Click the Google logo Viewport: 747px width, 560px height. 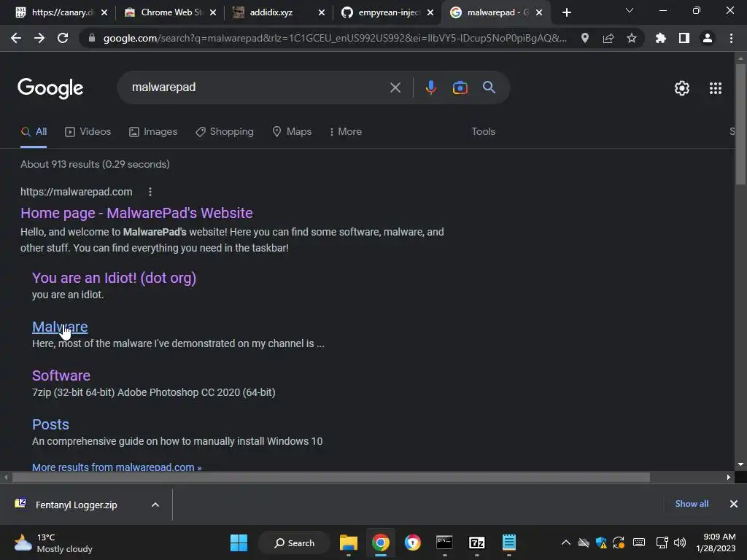[50, 88]
